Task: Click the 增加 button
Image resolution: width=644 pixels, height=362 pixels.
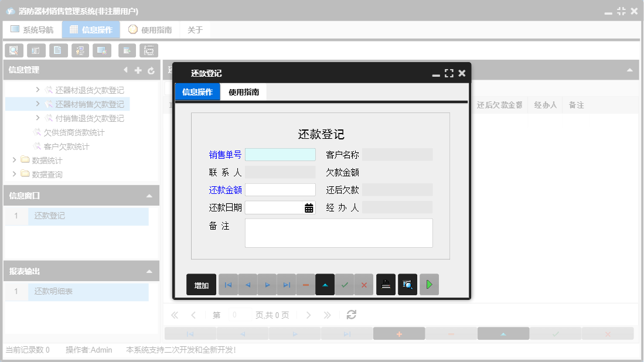Action: coord(201,284)
